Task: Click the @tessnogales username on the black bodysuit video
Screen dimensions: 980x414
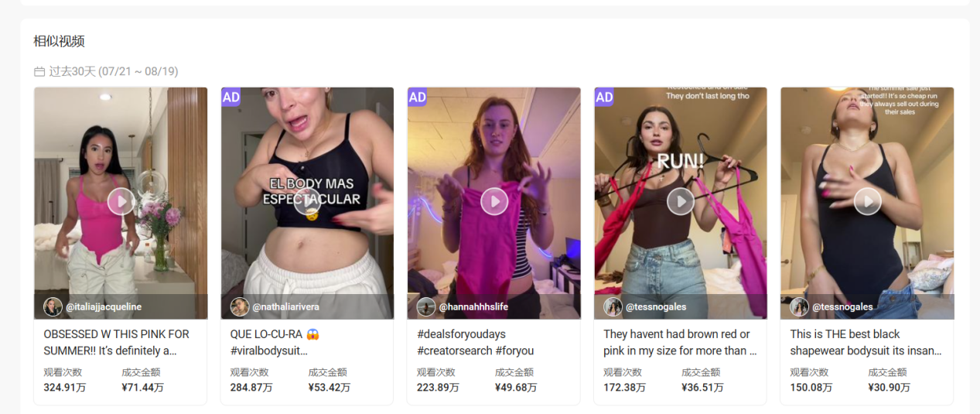Action: 842,307
